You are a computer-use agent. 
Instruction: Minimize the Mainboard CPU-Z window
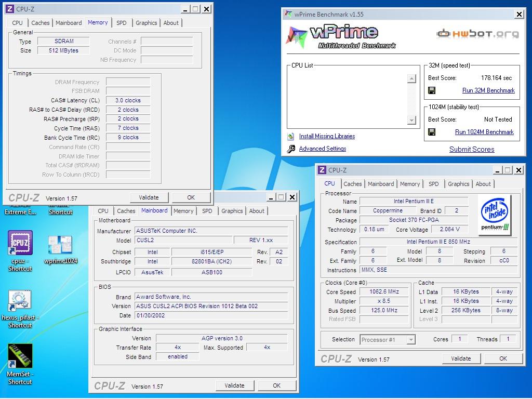click(x=271, y=197)
